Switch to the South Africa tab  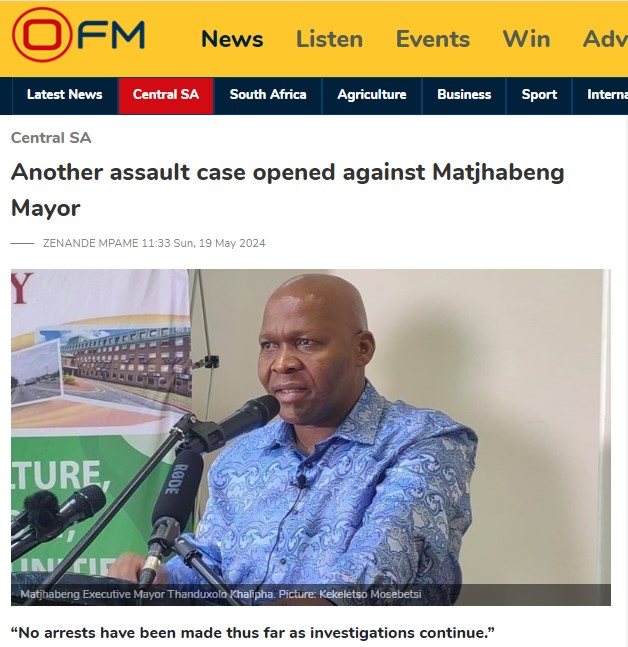pyautogui.click(x=268, y=95)
